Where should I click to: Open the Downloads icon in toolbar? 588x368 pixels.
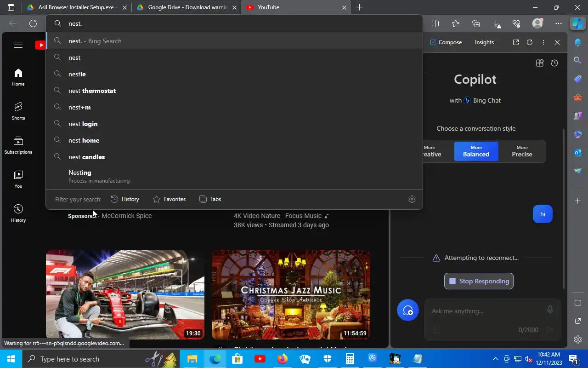pos(497,23)
